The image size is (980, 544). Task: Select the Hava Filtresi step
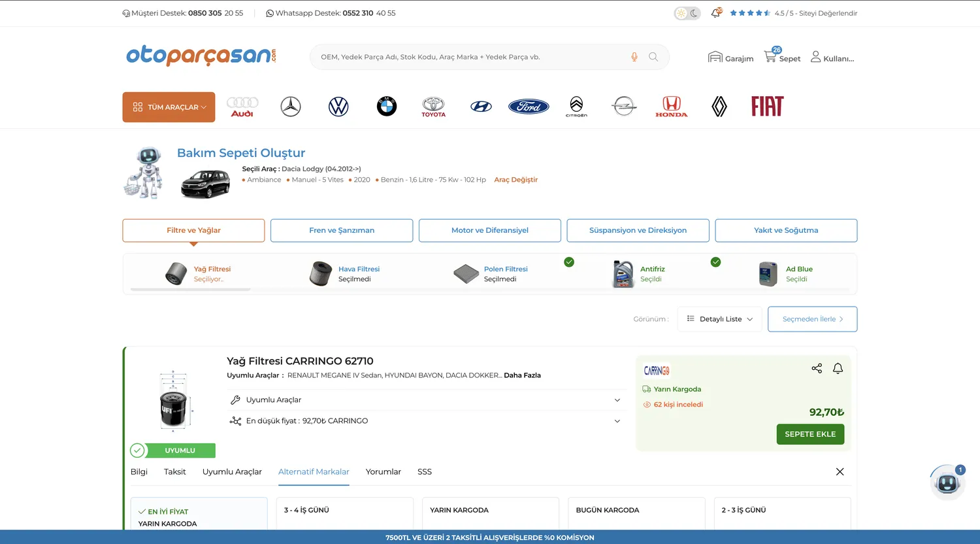tap(344, 274)
